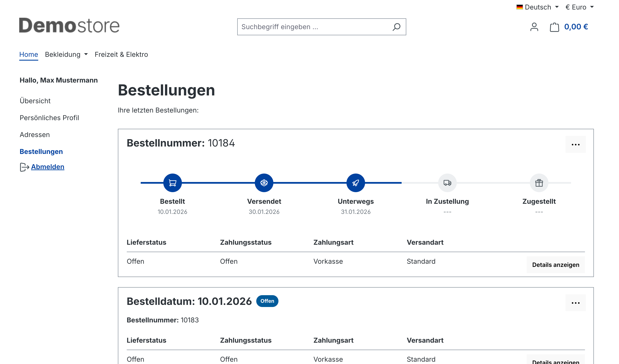The image size is (619, 364).
Task: Open the Euro currency dropdown
Action: point(580,7)
